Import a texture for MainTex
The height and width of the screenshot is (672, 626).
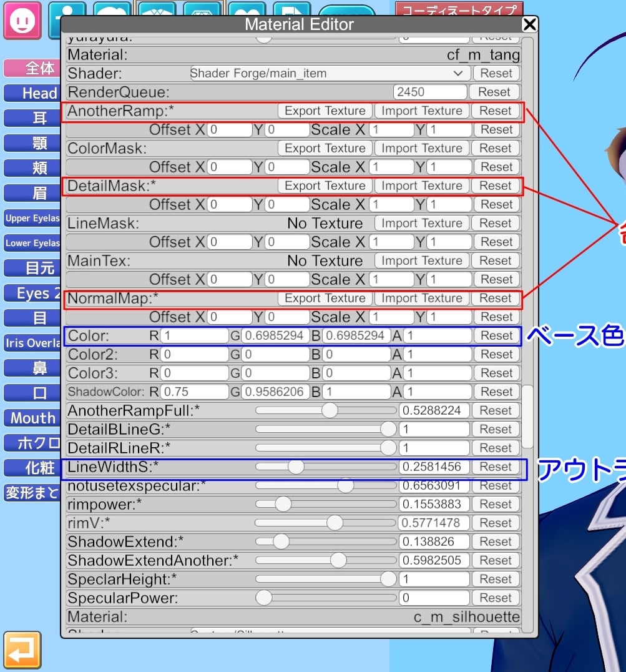pyautogui.click(x=422, y=261)
